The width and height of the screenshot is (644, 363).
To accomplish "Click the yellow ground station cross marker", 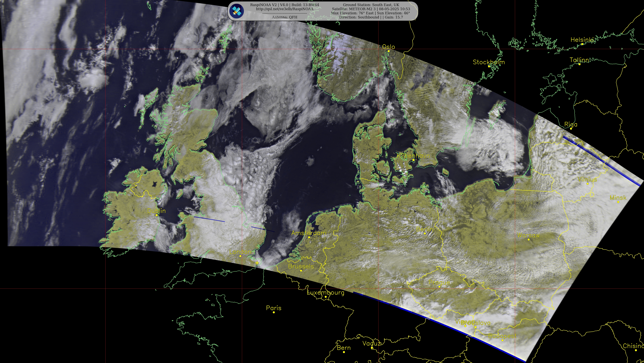I will click(257, 263).
